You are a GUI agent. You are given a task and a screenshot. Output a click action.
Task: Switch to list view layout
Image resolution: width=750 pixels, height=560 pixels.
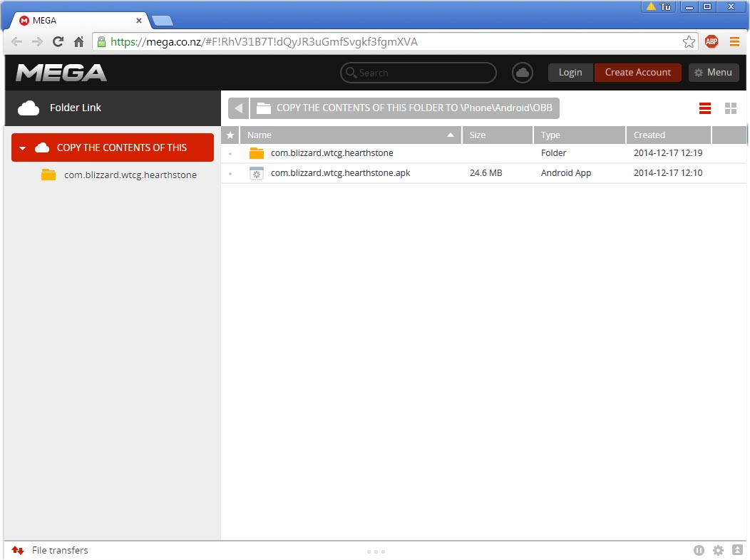(x=704, y=108)
